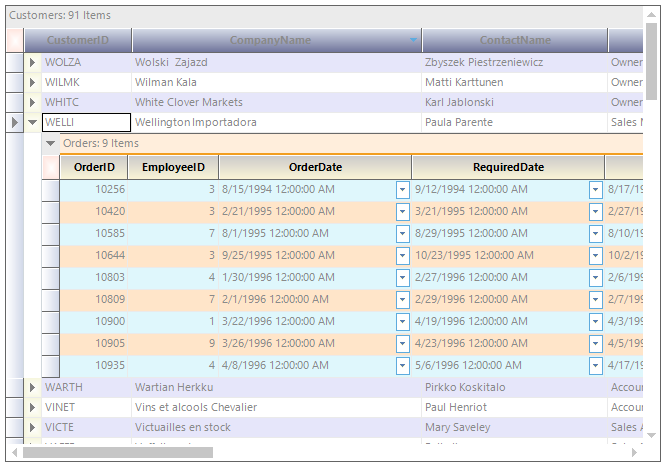
Task: Click the current row indicator beside WELLI
Action: tap(13, 123)
